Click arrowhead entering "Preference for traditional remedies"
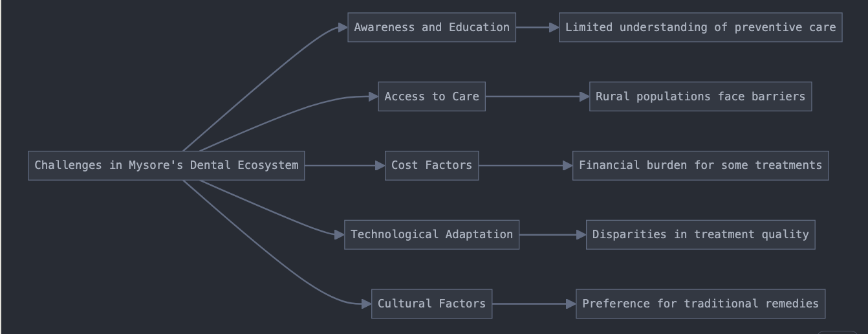Screen dimensions: 868x334 pyautogui.click(x=571, y=304)
